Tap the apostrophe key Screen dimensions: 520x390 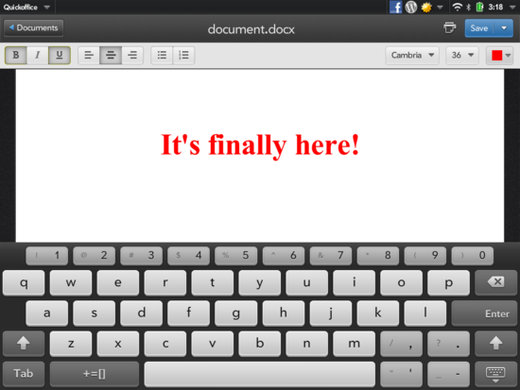point(401,374)
